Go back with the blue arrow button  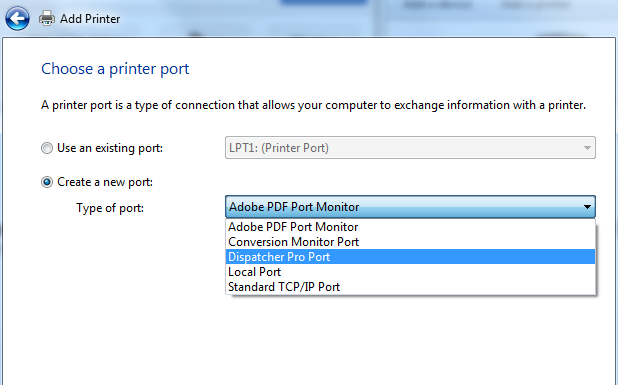pos(17,18)
